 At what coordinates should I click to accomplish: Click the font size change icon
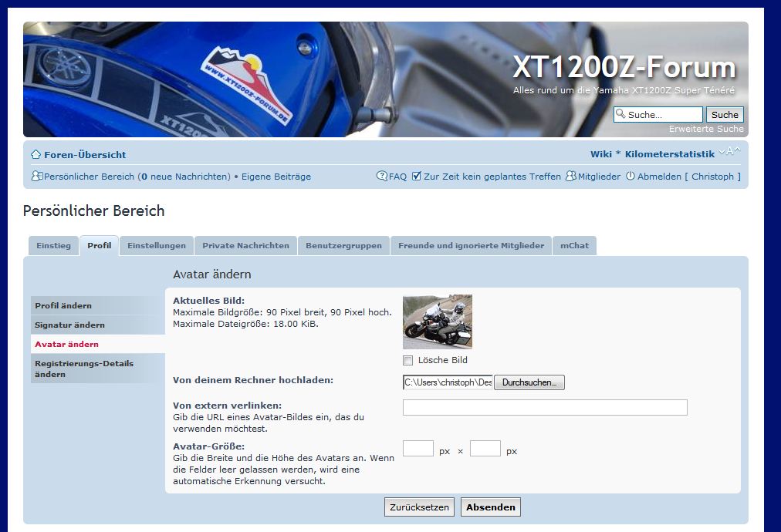(x=729, y=152)
